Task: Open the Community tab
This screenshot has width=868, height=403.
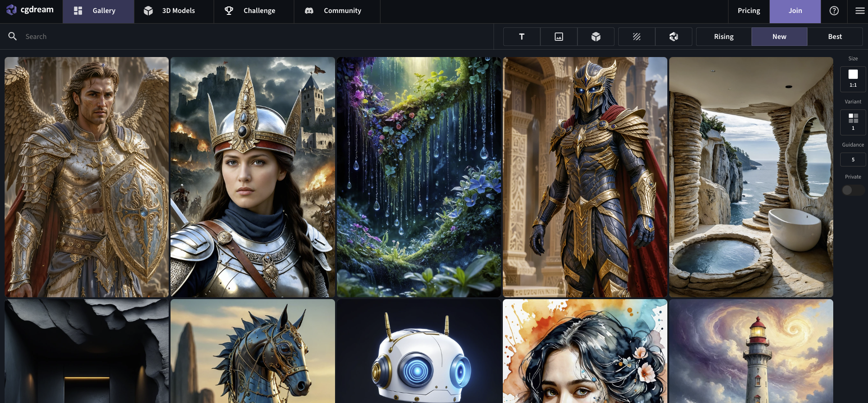Action: coord(337,11)
